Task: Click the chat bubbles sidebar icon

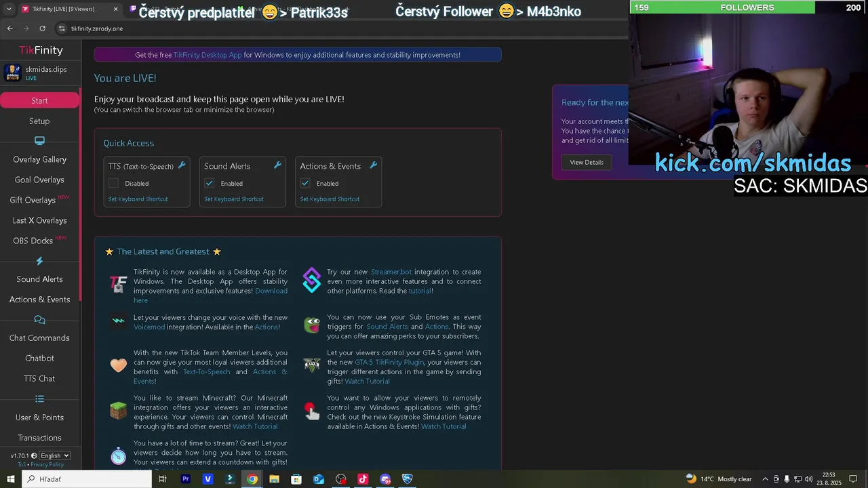Action: click(39, 320)
